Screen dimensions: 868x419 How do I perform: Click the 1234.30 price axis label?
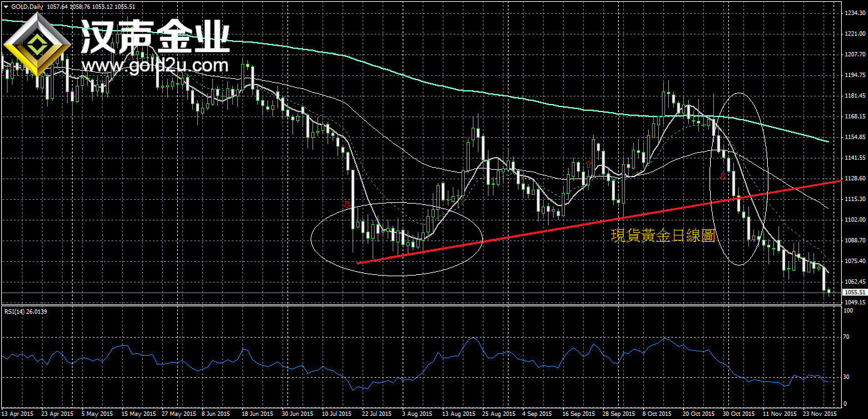(855, 13)
